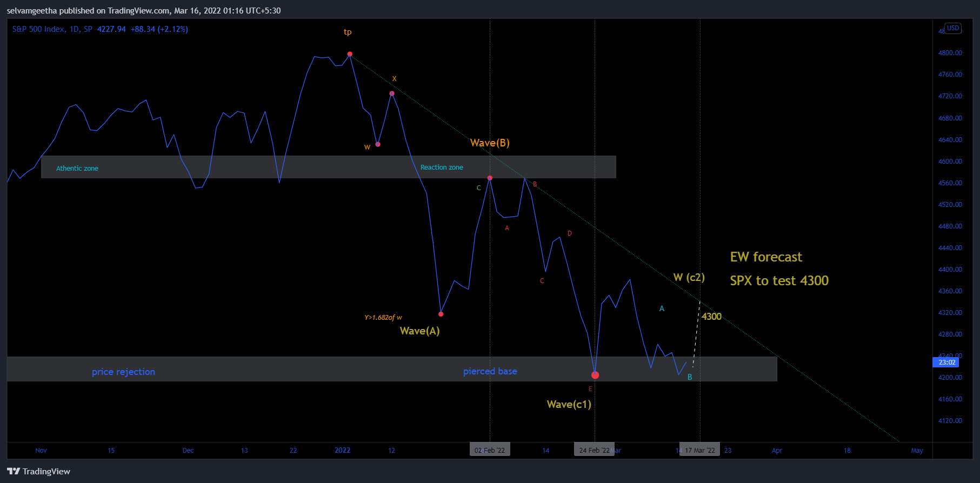Click the red dot beside the orange w label
Image resolution: width=980 pixels, height=483 pixels.
pos(378,144)
